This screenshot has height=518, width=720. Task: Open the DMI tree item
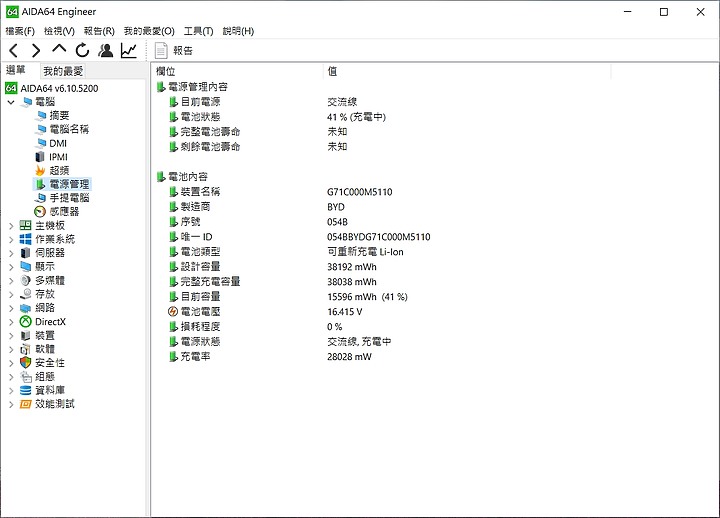(58, 143)
